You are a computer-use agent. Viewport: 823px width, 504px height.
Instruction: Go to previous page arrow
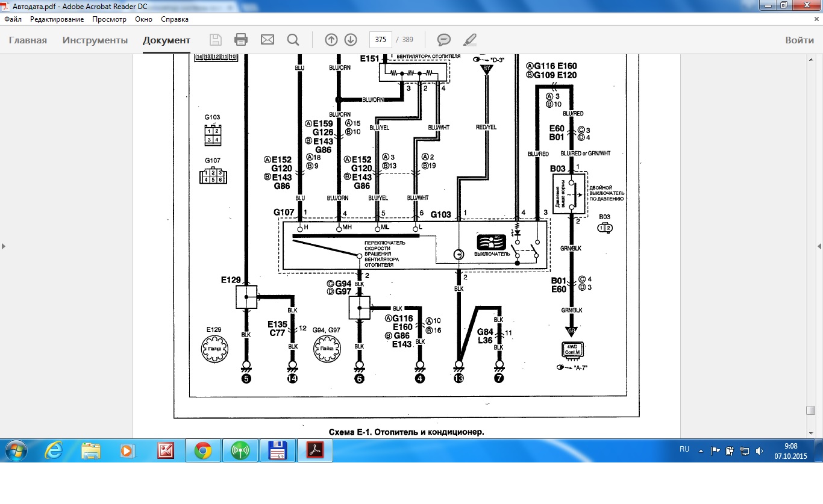click(x=331, y=40)
